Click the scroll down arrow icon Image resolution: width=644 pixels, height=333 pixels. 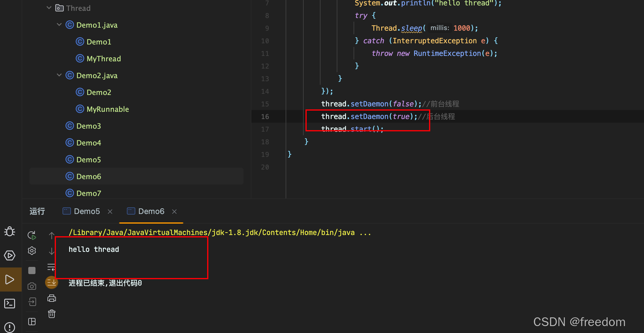click(51, 251)
